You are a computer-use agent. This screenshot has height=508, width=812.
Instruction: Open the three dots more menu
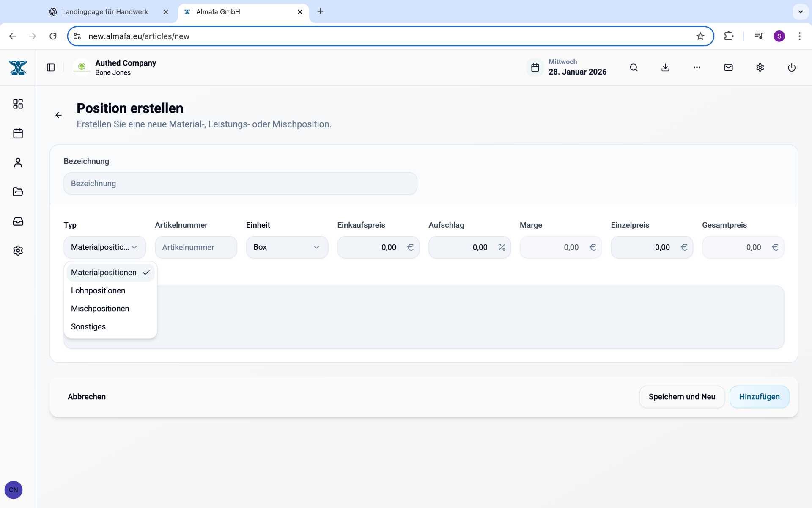click(x=697, y=68)
